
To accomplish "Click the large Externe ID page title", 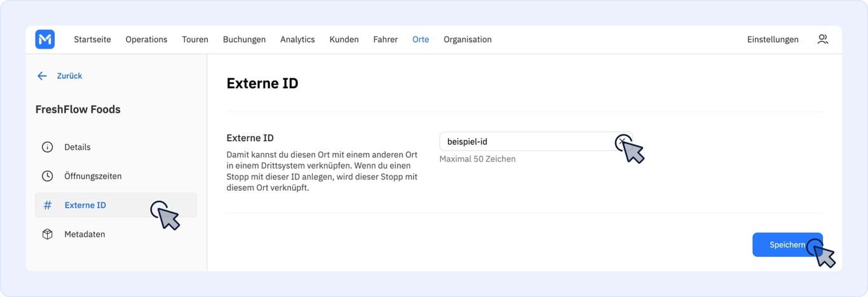I will tap(262, 83).
